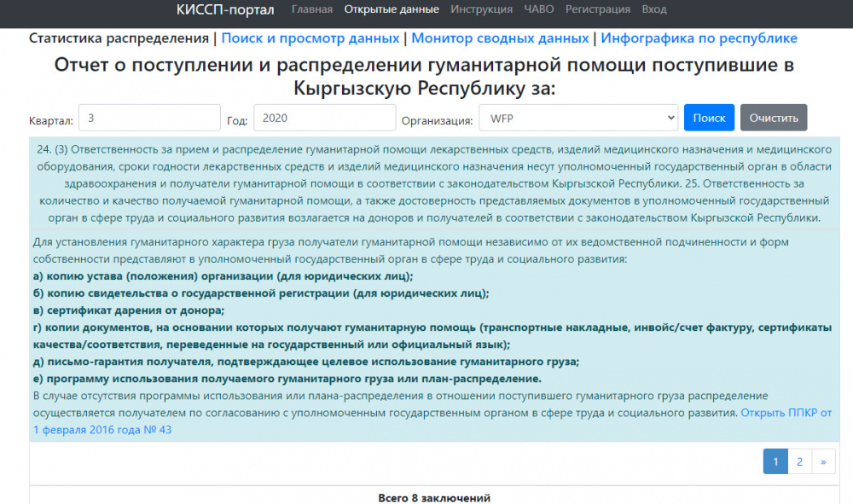Click the Вход login link
Screen dimensions: 853x504
tap(654, 9)
